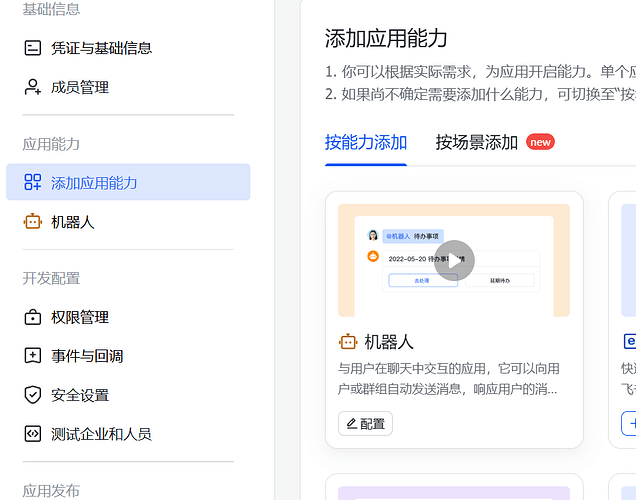Click the 应用发布 section label
Screen dimensions: 636x500
pyautogui.click(x=51, y=491)
